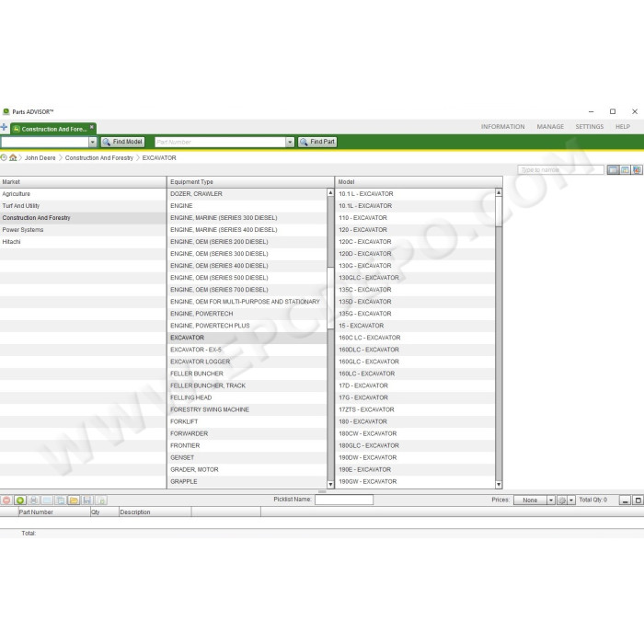
Task: Open HELP menu
Action: click(622, 127)
